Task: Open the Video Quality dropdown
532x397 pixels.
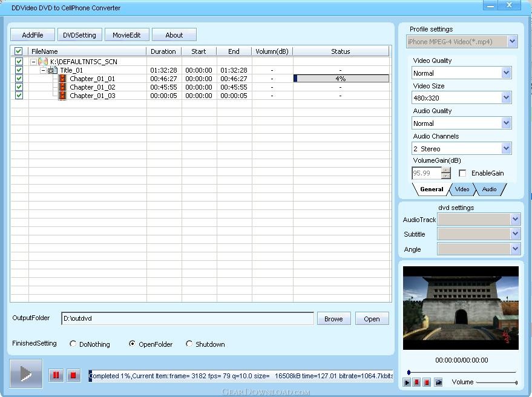Action: pyautogui.click(x=506, y=73)
